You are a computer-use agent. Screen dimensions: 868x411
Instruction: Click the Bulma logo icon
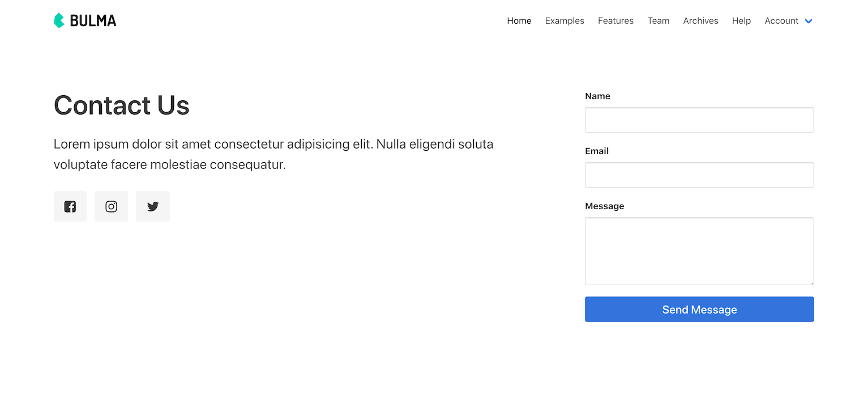coord(59,20)
